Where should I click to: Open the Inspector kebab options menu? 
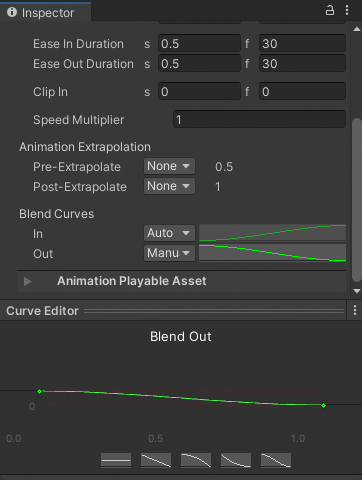click(347, 10)
